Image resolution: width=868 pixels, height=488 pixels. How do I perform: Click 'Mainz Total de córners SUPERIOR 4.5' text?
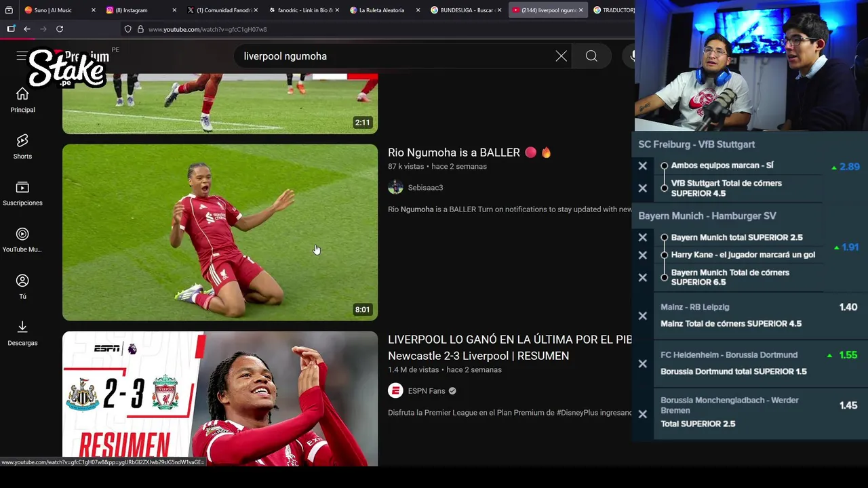click(731, 323)
